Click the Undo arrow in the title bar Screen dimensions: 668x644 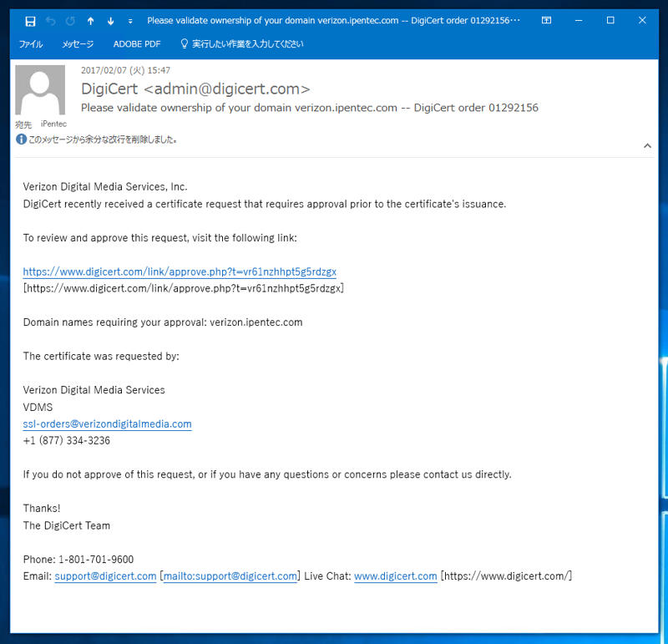51,21
